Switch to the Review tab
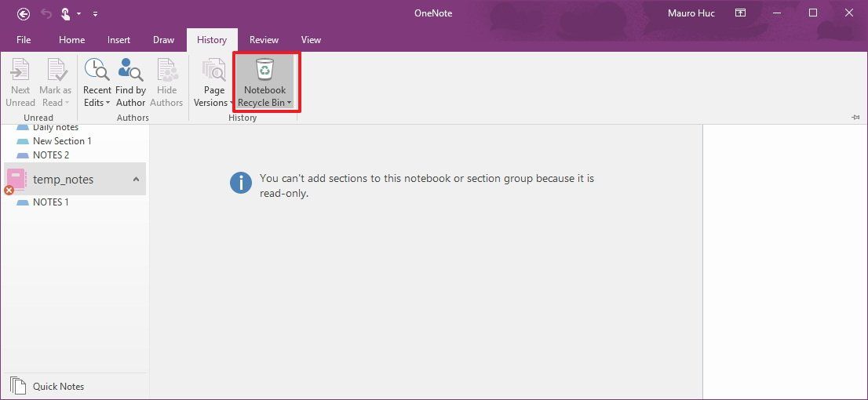The image size is (868, 400). (x=264, y=40)
